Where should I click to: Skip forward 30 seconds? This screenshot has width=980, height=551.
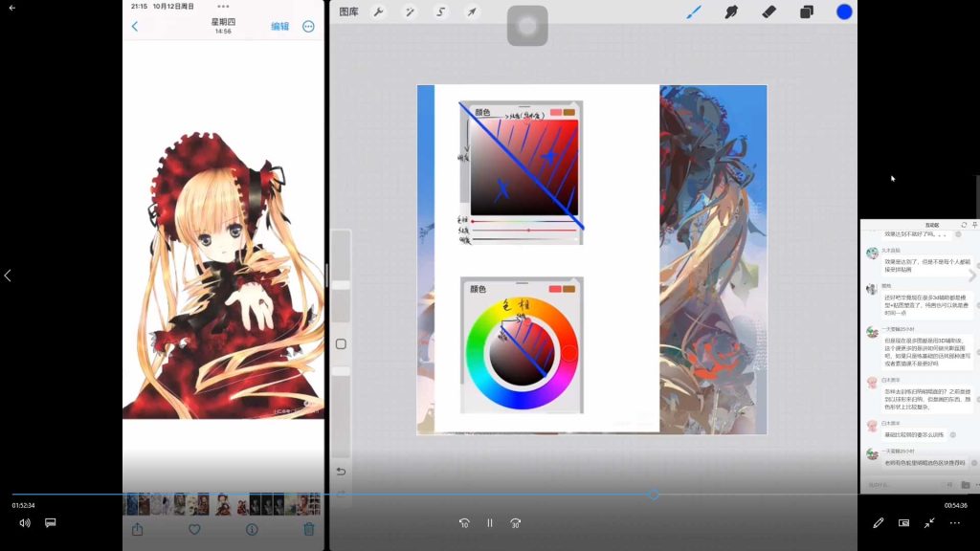click(x=515, y=523)
